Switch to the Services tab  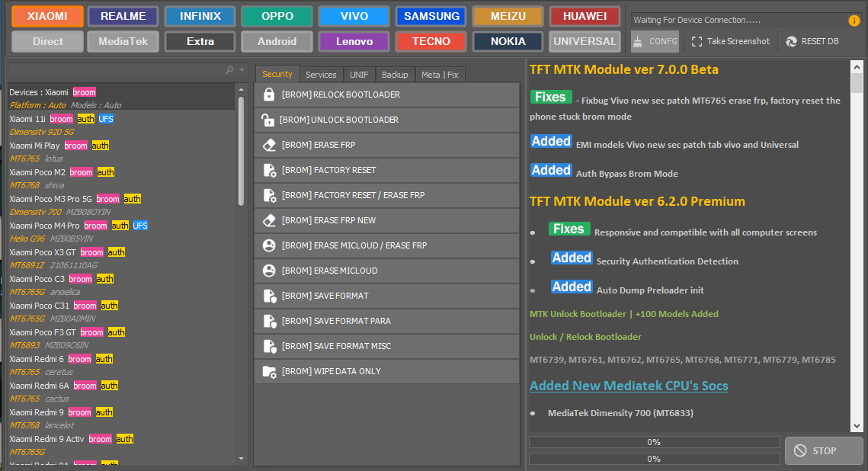(321, 74)
